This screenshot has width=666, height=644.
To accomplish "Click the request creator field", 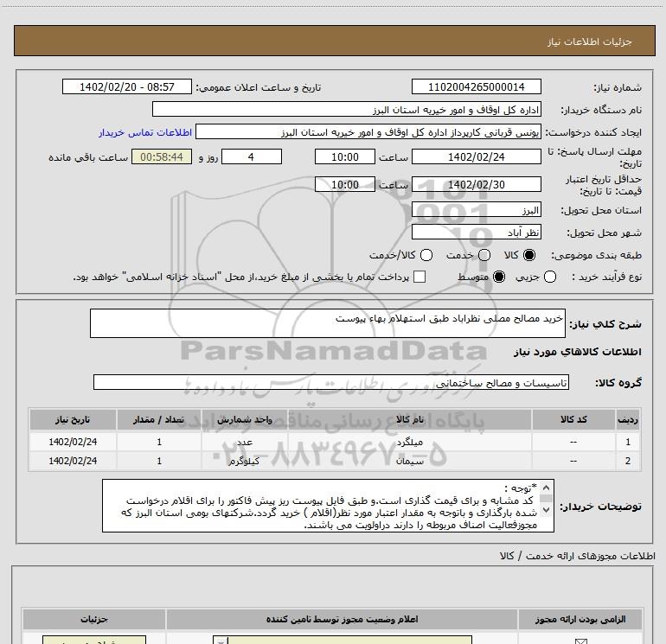I will [x=368, y=132].
